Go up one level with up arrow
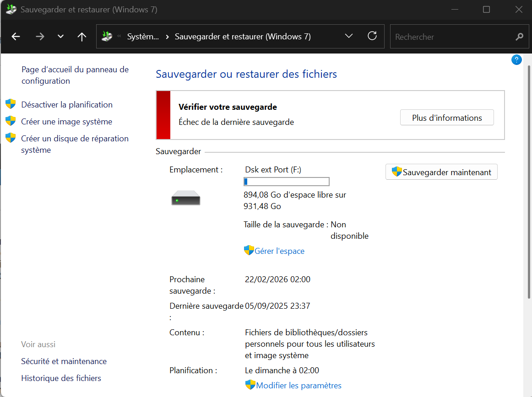This screenshot has height=397, width=532. click(x=82, y=37)
